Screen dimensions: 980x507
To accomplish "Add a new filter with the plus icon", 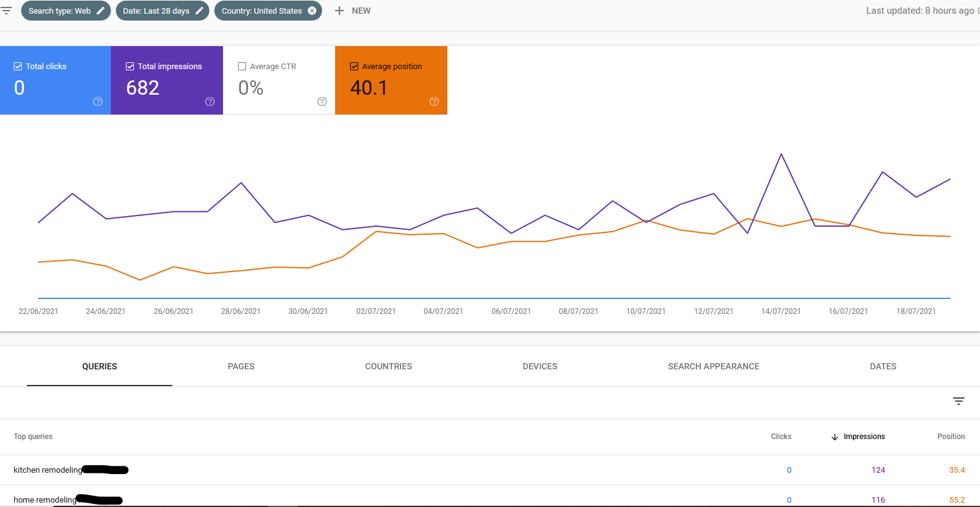I will (340, 11).
